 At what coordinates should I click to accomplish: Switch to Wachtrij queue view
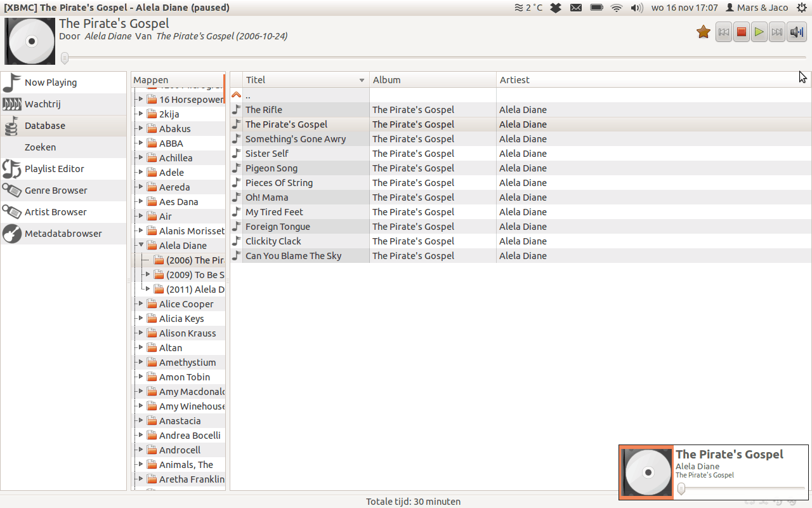point(63,104)
